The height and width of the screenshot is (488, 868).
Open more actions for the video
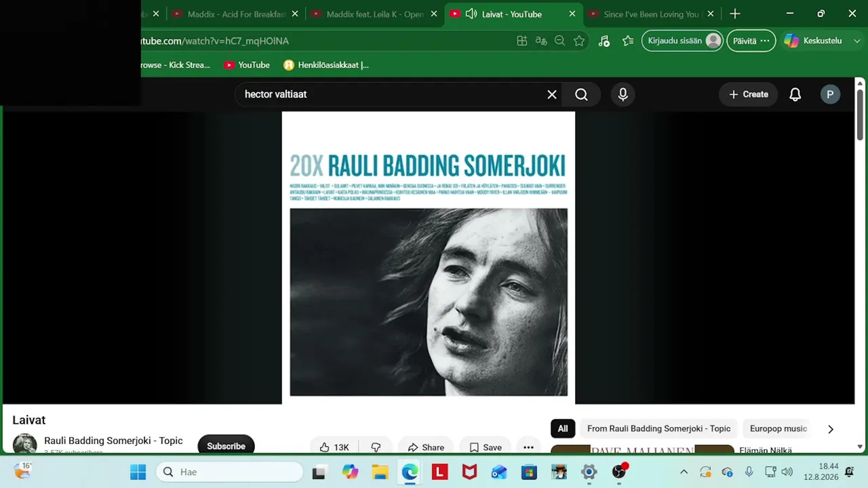tap(528, 447)
